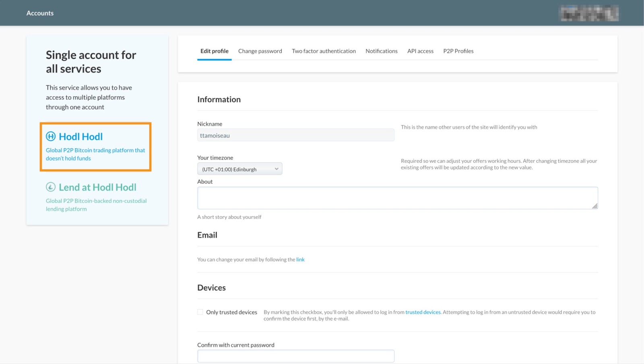Click the 'Confirm with current password' label
This screenshot has width=644, height=364.
pos(236,345)
